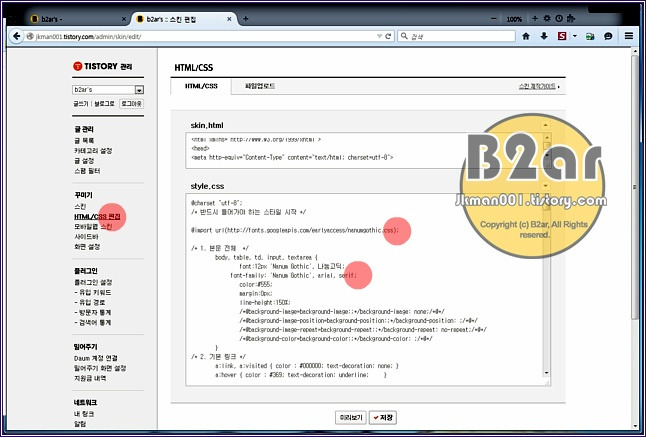Open 스킨 under 꾸미기
This screenshot has width=646, height=437.
[80, 206]
